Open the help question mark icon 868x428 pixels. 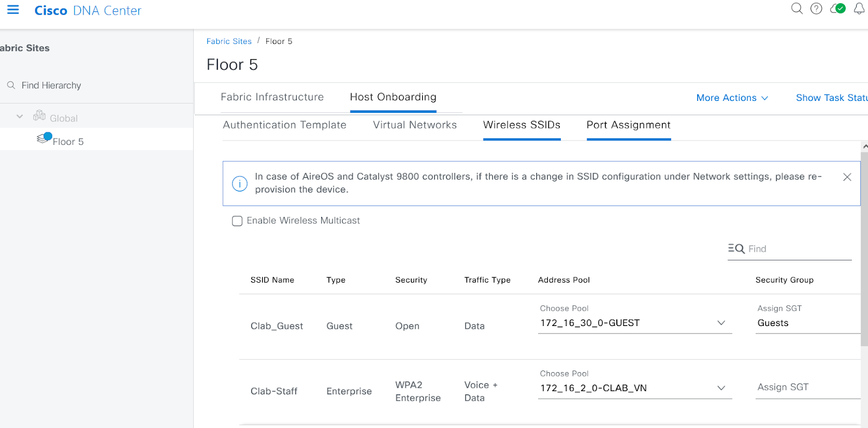point(816,9)
